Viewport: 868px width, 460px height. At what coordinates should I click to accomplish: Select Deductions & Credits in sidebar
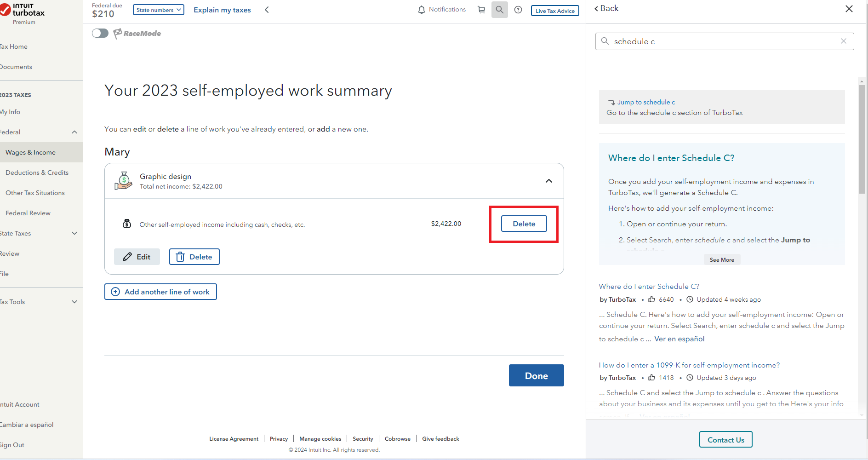coord(37,172)
